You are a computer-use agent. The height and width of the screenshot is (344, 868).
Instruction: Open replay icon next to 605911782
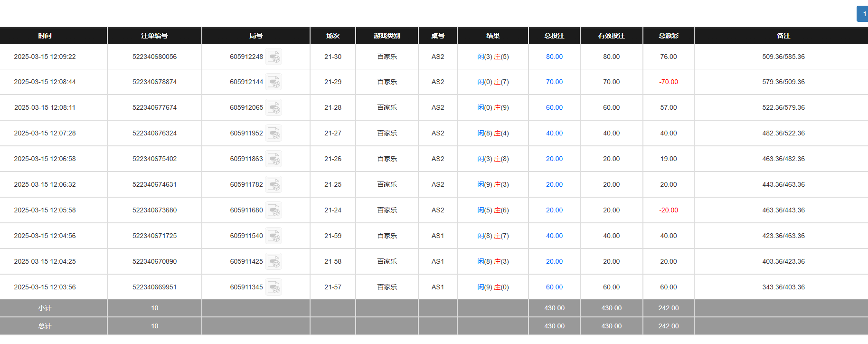coord(274,185)
